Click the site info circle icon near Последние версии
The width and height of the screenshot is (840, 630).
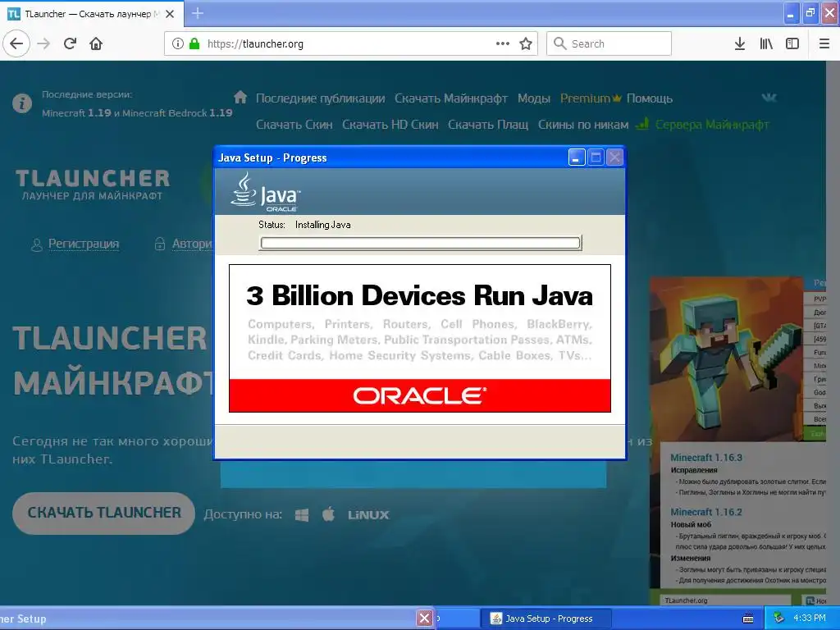(x=21, y=103)
